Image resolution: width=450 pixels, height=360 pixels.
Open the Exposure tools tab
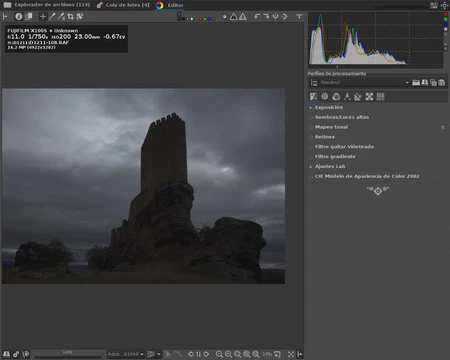point(313,97)
